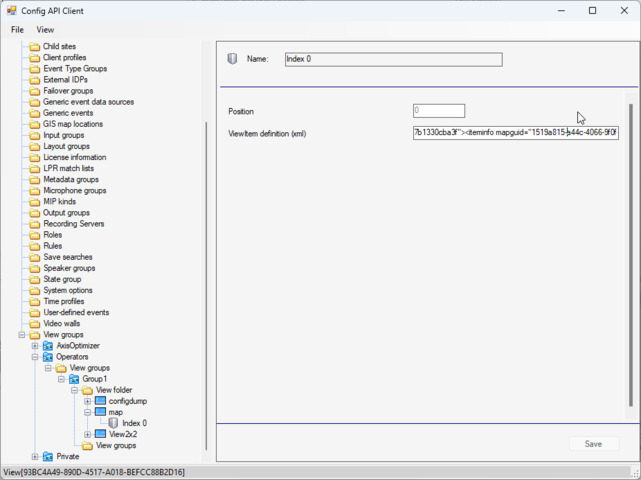The image size is (641, 480).
Task: Click the Operators group icon
Action: click(x=47, y=357)
